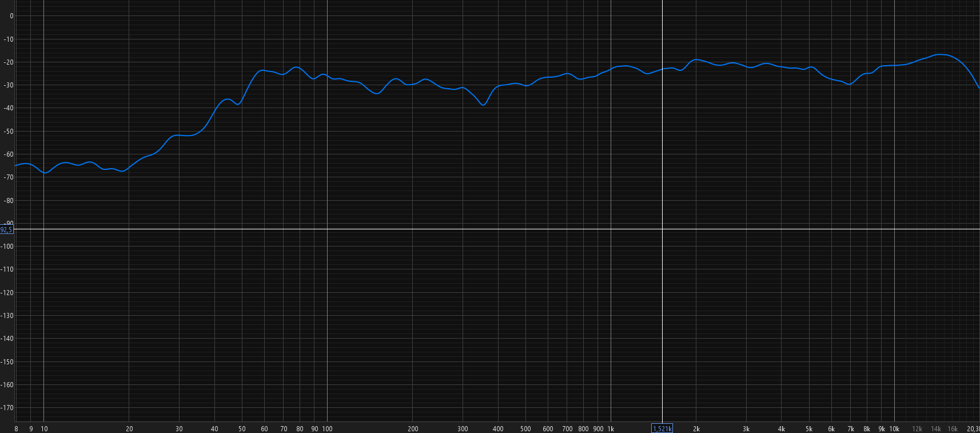Click the 2k frequency axis label
This screenshot has height=433, width=980.
(696, 428)
